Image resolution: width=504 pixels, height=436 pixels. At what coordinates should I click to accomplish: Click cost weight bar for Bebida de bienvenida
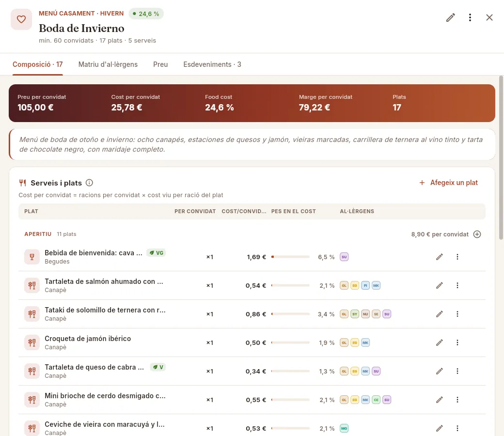[291, 257]
